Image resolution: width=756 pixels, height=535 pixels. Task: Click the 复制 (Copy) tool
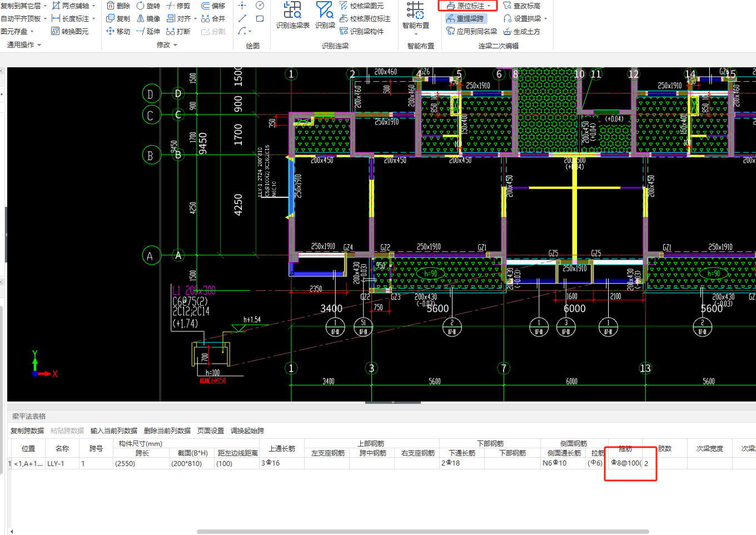pos(118,18)
